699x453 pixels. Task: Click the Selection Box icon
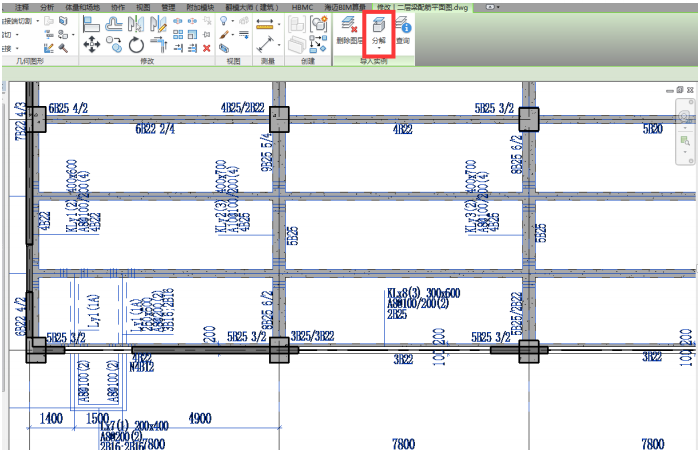coord(224,48)
